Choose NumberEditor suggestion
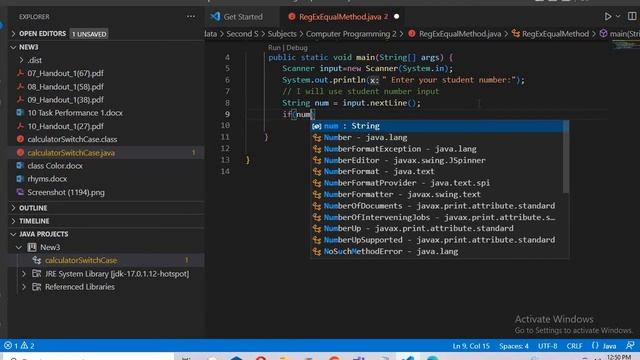The height and width of the screenshot is (360, 640). [x=437, y=160]
